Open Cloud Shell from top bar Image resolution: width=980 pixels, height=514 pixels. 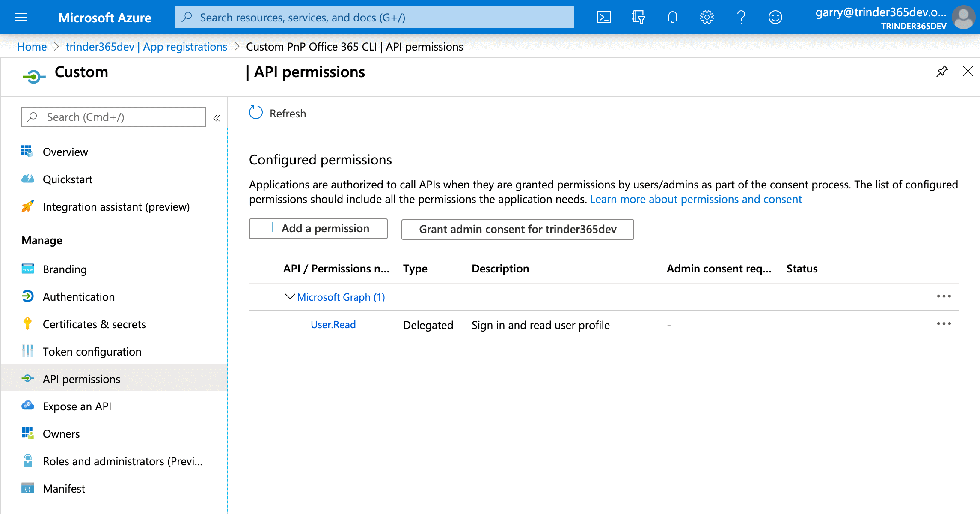[604, 17]
